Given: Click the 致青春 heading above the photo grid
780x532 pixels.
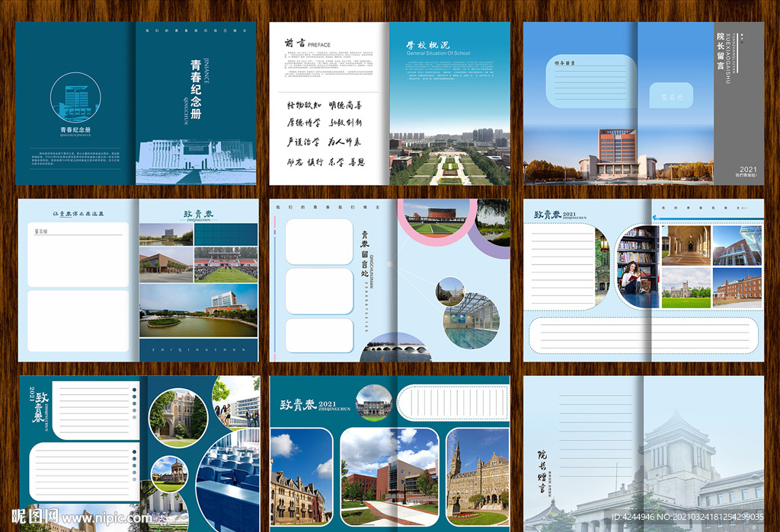Looking at the screenshot, I should pyautogui.click(x=198, y=215).
